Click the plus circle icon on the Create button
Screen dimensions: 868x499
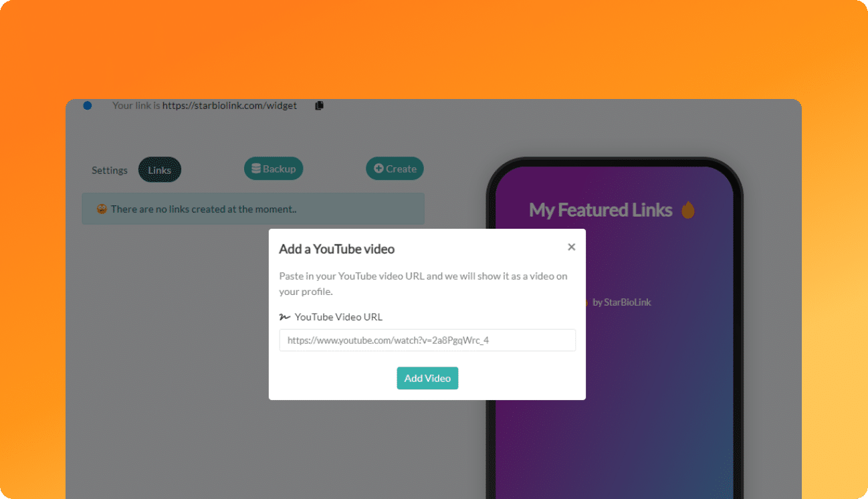click(378, 169)
